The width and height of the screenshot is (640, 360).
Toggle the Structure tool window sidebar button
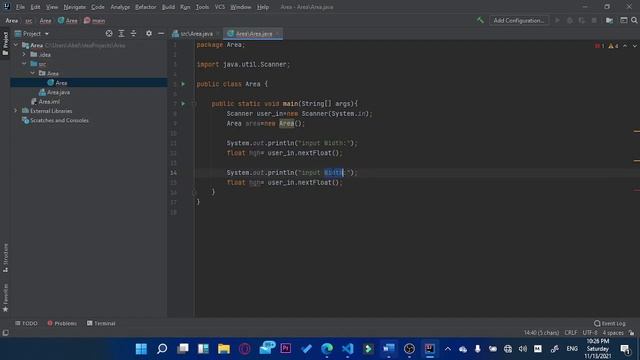(x=5, y=258)
